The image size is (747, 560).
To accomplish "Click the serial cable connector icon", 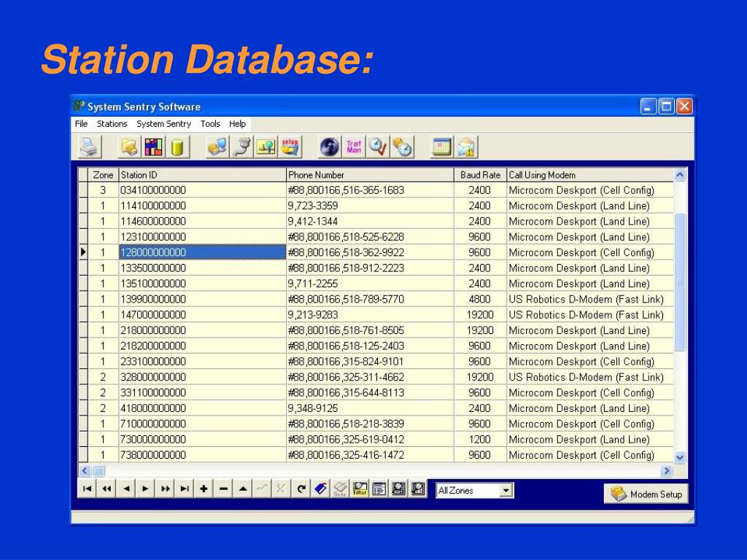I will click(242, 147).
